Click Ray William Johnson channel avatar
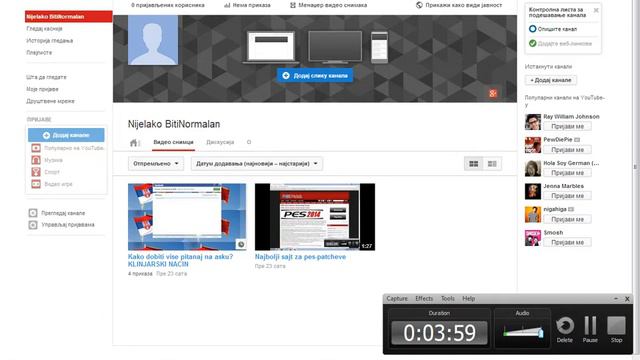This screenshot has height=360, width=640. pyautogui.click(x=533, y=122)
